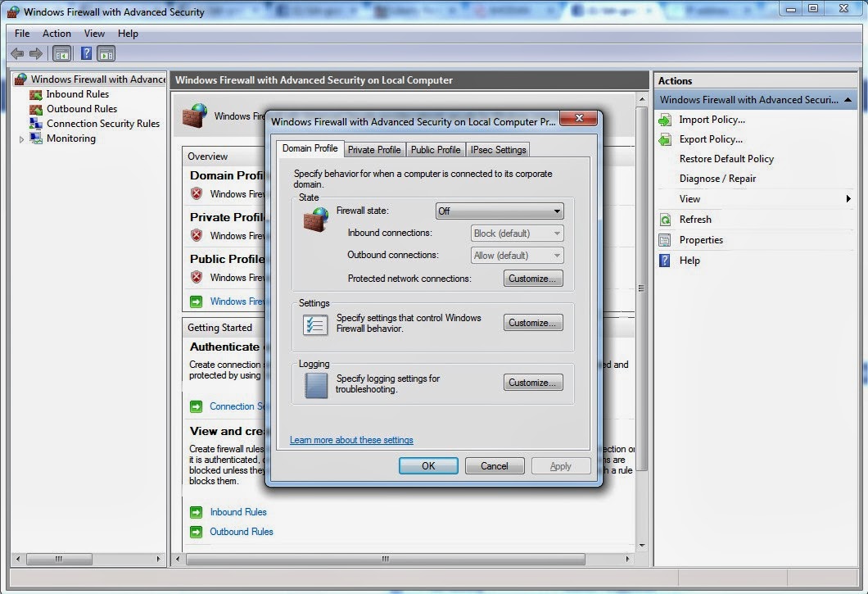Toggle the Action pane toolbar icon
The image size is (868, 594).
106,54
